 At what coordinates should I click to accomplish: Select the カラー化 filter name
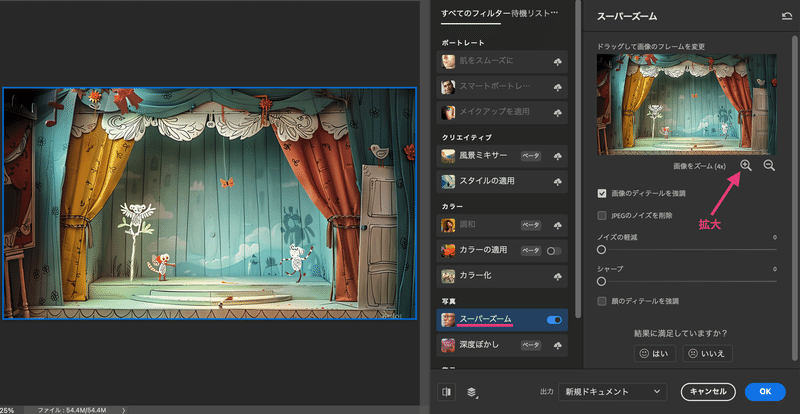[476, 276]
